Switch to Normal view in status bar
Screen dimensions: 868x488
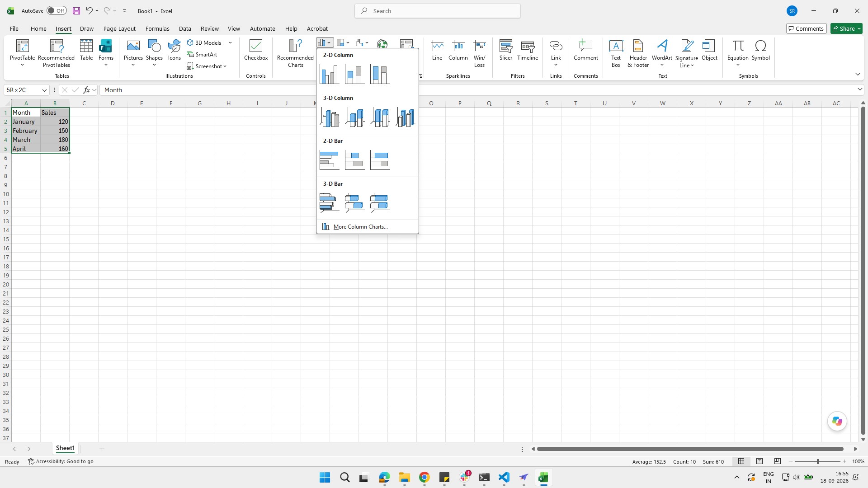coord(741,461)
